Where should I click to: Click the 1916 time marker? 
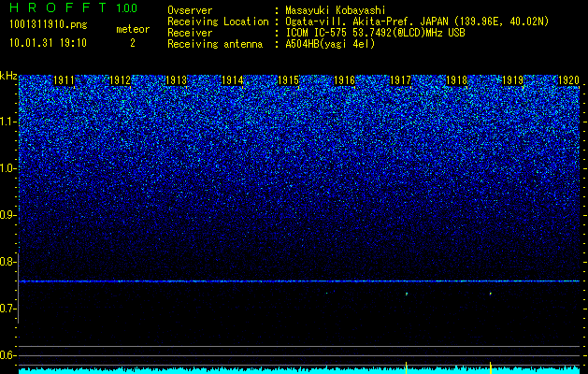[x=344, y=80]
